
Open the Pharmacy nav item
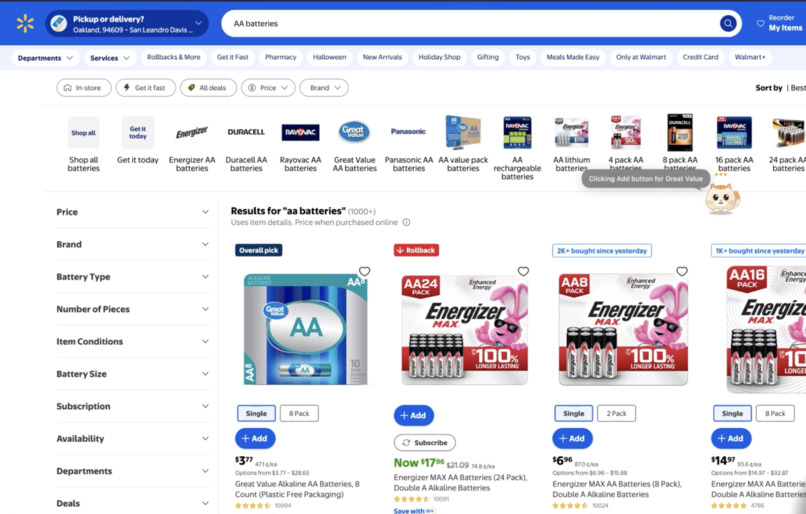(x=280, y=57)
